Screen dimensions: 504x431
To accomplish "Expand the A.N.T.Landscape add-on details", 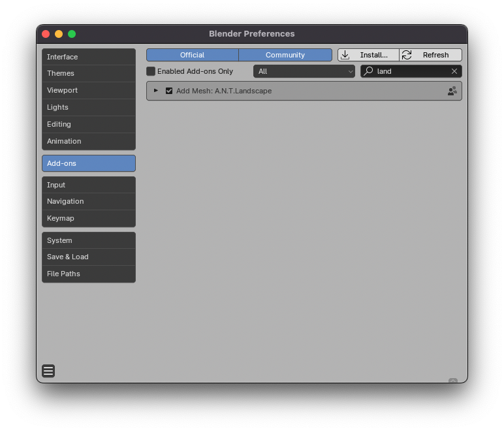I will coord(155,91).
